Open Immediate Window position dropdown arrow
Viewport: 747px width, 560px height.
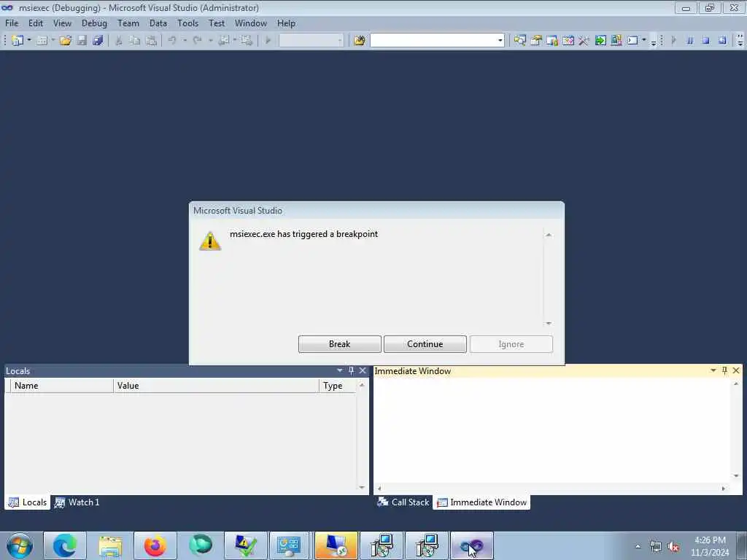click(713, 370)
